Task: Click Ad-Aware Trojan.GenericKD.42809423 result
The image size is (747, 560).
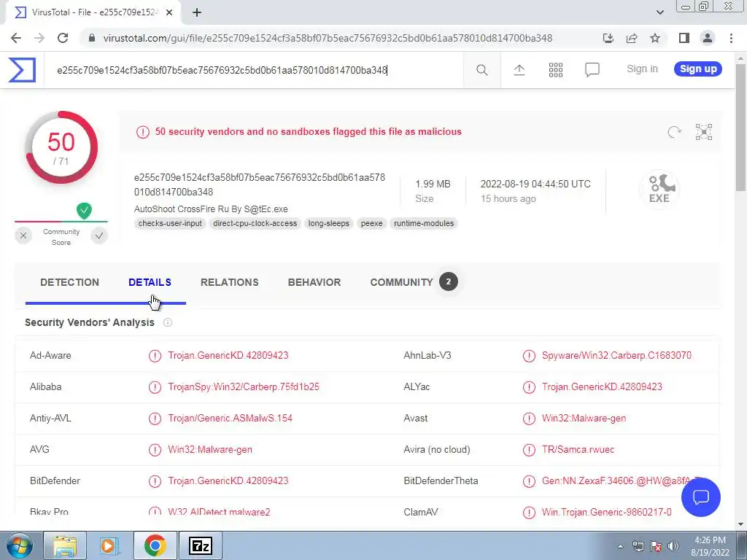Action: coord(228,355)
